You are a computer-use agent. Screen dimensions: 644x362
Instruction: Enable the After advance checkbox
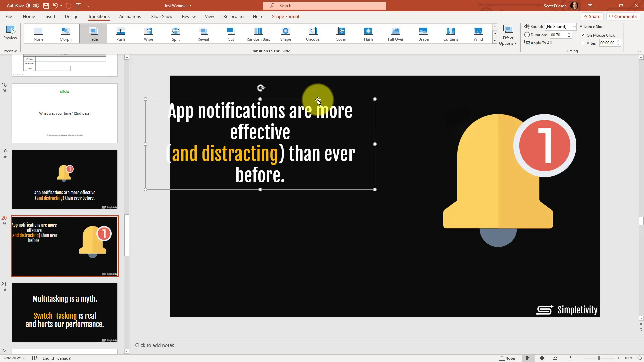tap(583, 43)
